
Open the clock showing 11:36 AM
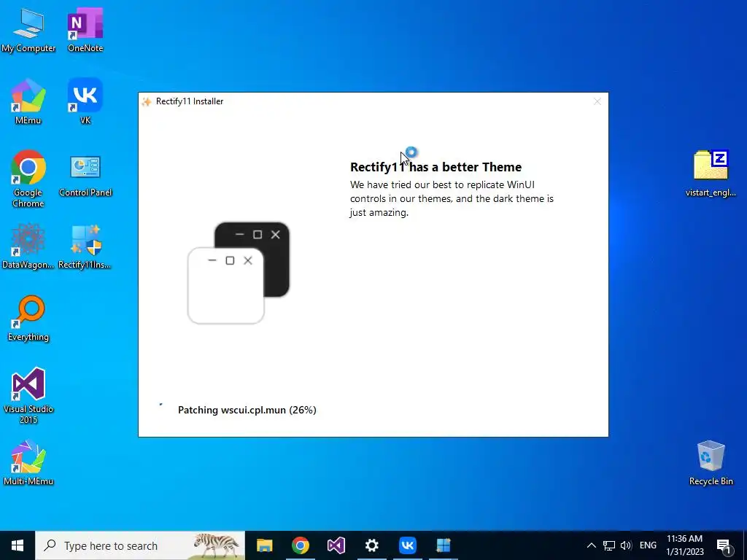pyautogui.click(x=684, y=545)
